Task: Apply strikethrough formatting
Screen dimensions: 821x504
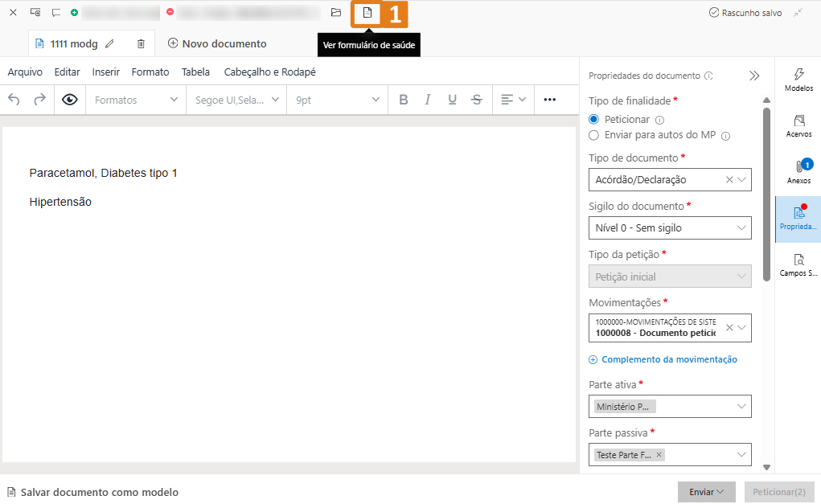Action: (477, 100)
